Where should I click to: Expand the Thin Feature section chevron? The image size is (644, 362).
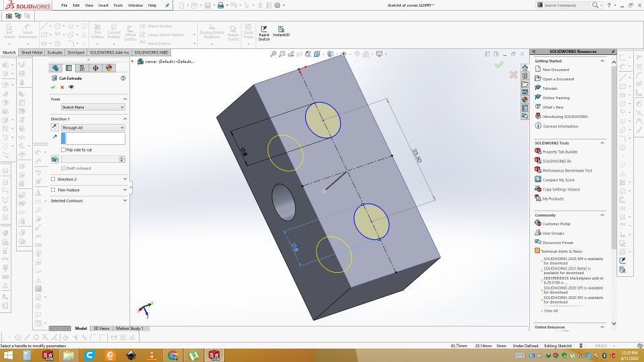coord(125,190)
